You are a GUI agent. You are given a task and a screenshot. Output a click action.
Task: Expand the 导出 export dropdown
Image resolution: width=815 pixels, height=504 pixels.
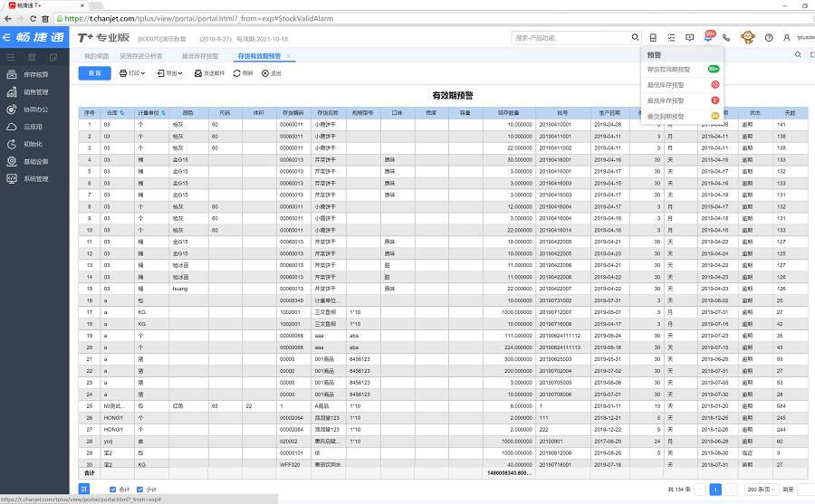[172, 73]
